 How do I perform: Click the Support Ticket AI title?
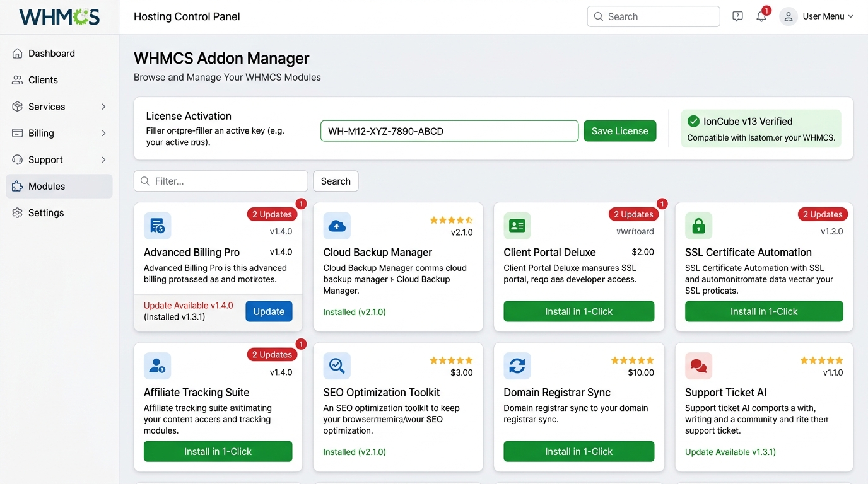coord(725,392)
